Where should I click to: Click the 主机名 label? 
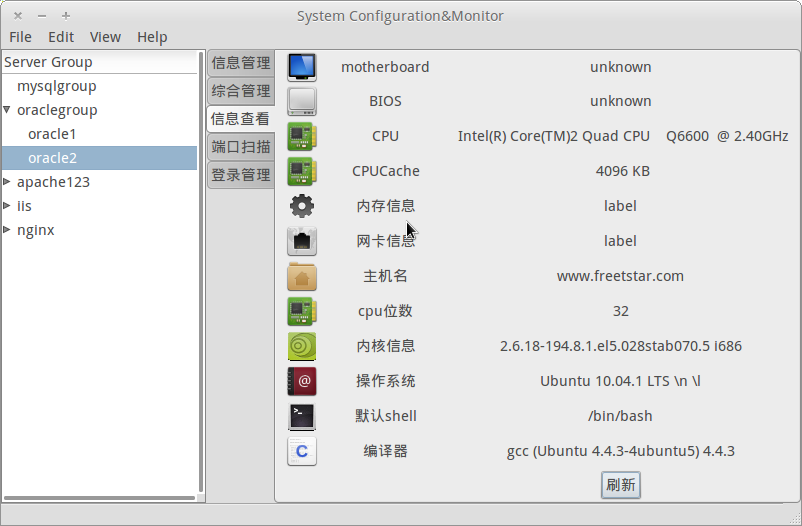click(x=385, y=276)
